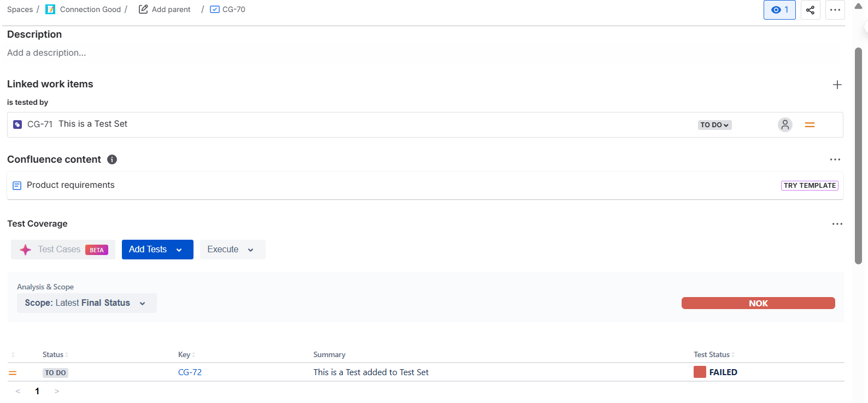Click the Confluence content info icon

click(112, 159)
